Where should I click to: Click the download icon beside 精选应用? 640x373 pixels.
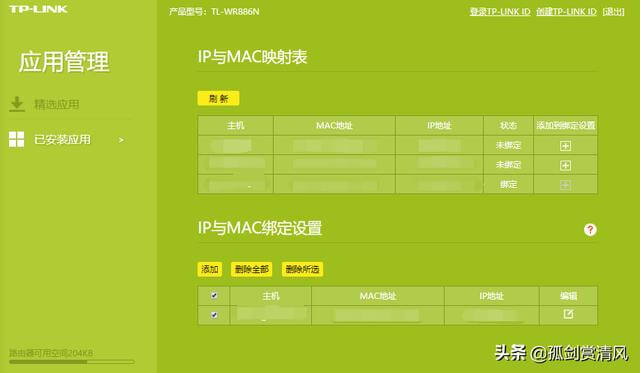click(x=17, y=104)
